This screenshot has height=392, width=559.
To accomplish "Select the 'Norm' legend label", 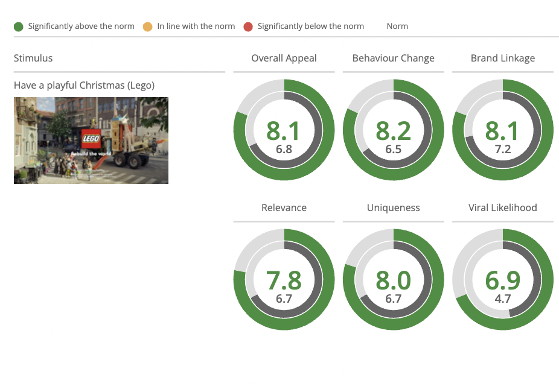I will click(397, 27).
